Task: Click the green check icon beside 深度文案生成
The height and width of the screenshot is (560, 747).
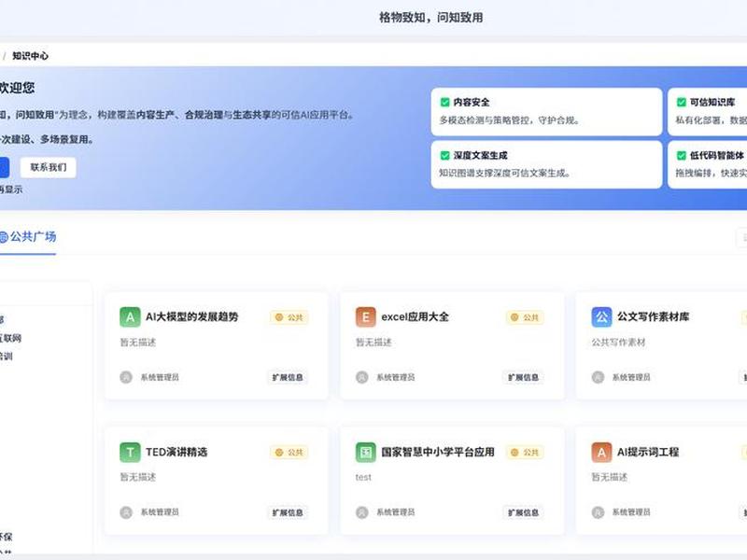Action: (445, 155)
